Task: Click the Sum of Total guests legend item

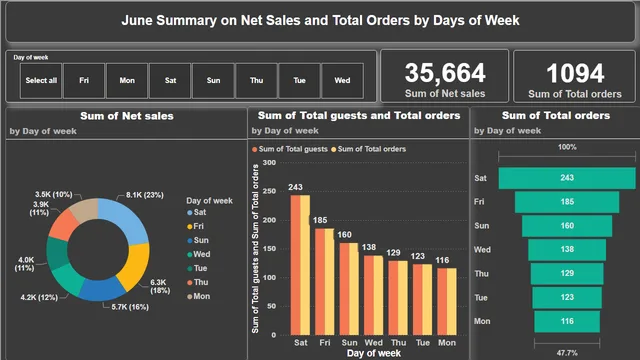Action: pyautogui.click(x=290, y=149)
